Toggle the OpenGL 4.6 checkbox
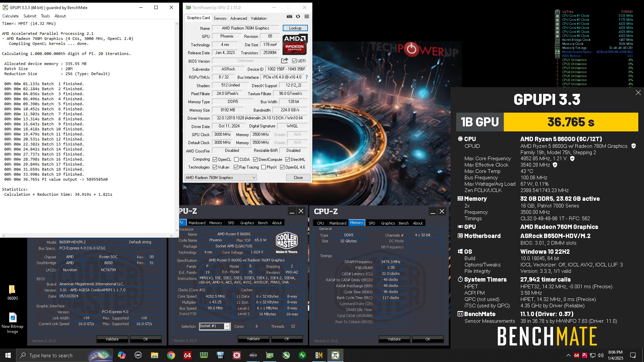Screen dimensions: 644x362 pos(282,167)
